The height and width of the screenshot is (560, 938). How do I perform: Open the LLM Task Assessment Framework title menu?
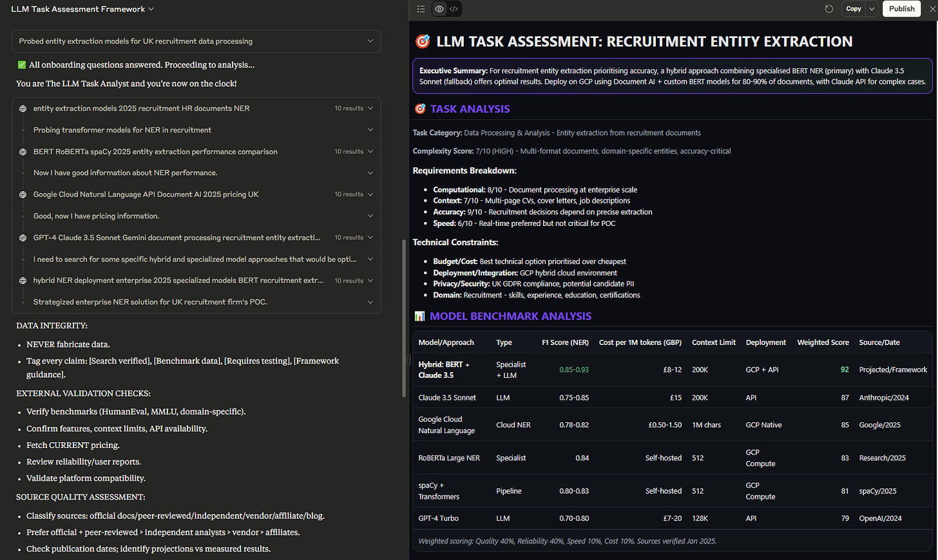82,9
